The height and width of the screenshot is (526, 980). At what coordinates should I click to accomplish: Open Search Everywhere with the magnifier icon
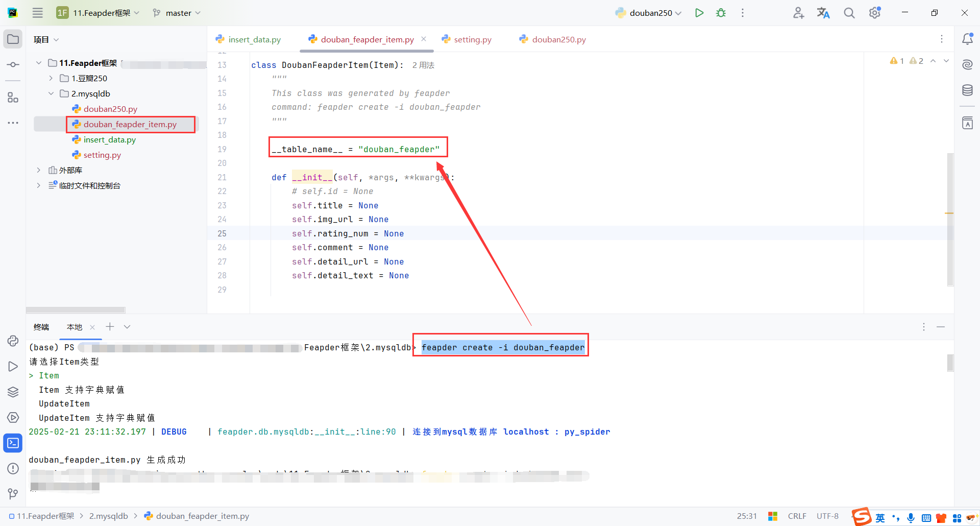point(849,12)
